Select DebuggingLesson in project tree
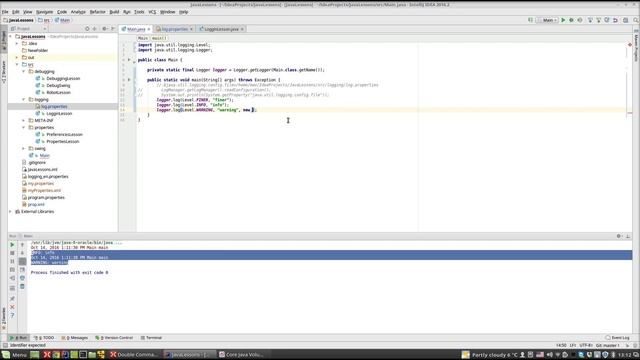 tap(63, 78)
